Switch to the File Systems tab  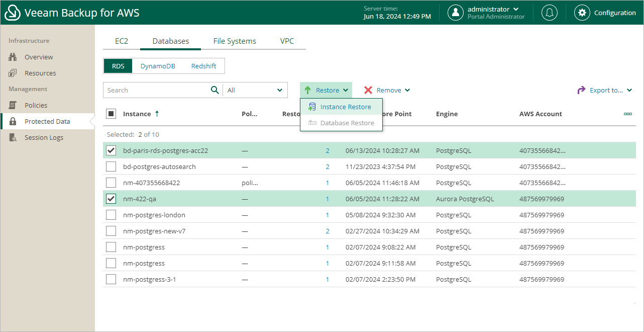point(235,41)
